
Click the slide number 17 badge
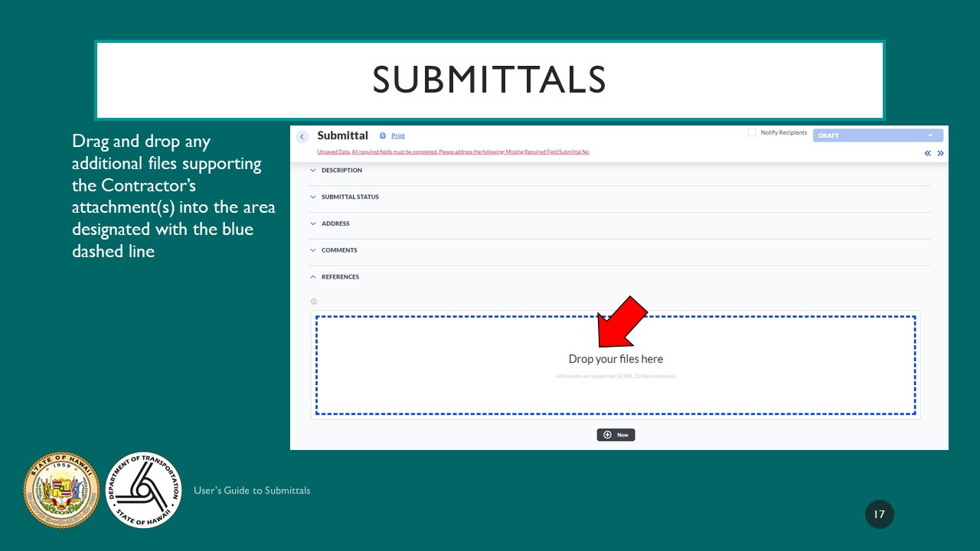pos(880,514)
